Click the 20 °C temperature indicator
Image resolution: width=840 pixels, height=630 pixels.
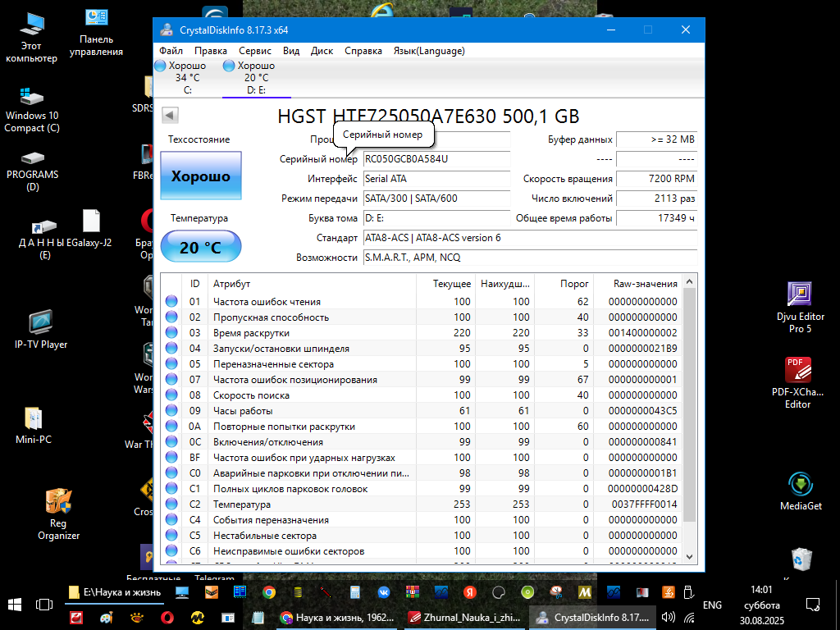pos(201,247)
